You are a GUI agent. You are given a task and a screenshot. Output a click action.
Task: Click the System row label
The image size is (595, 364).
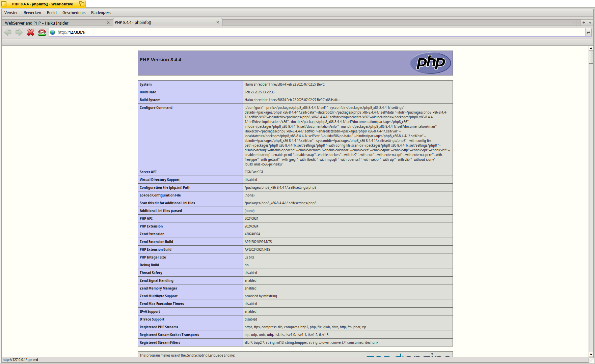point(145,85)
